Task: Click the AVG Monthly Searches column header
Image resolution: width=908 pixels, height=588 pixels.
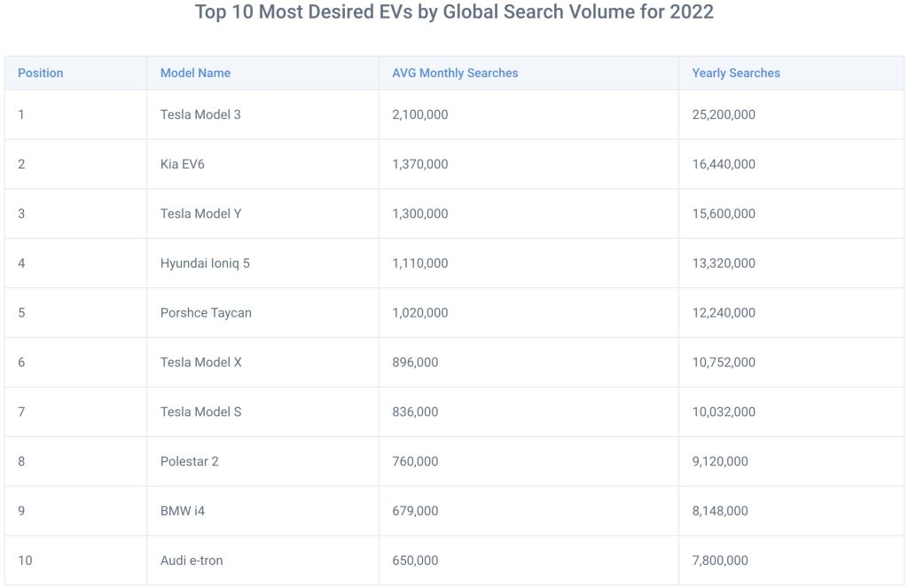Action: [x=455, y=73]
